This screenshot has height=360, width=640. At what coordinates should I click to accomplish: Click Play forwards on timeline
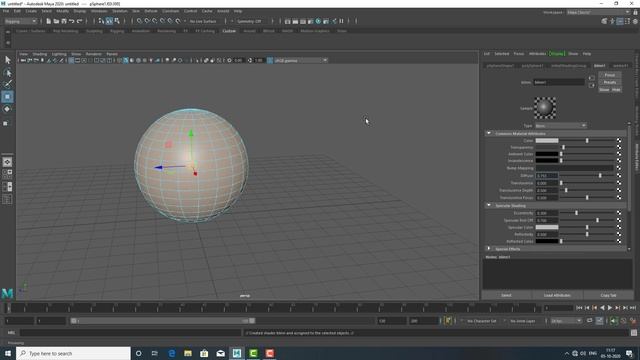click(610, 308)
